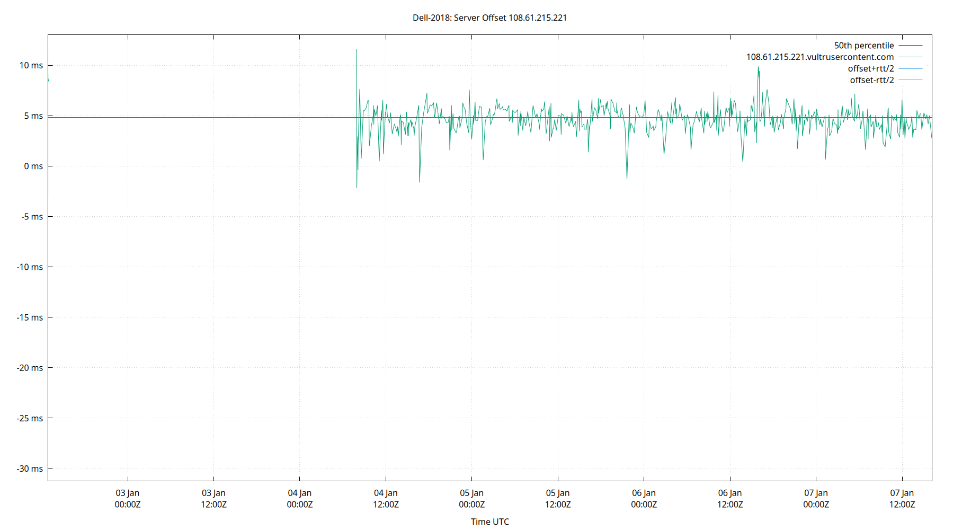Toggle the "50th percentile" legend entry
980x530 pixels.
864,45
